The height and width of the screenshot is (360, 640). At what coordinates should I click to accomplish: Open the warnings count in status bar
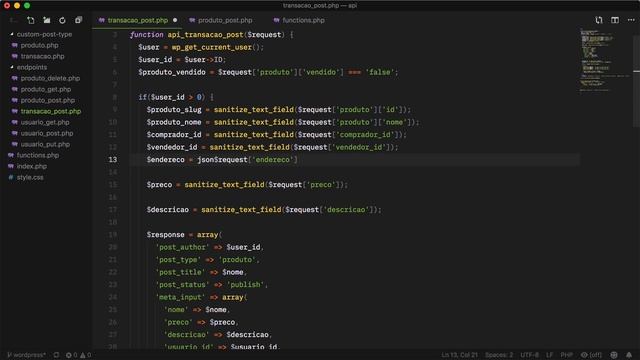point(86,355)
